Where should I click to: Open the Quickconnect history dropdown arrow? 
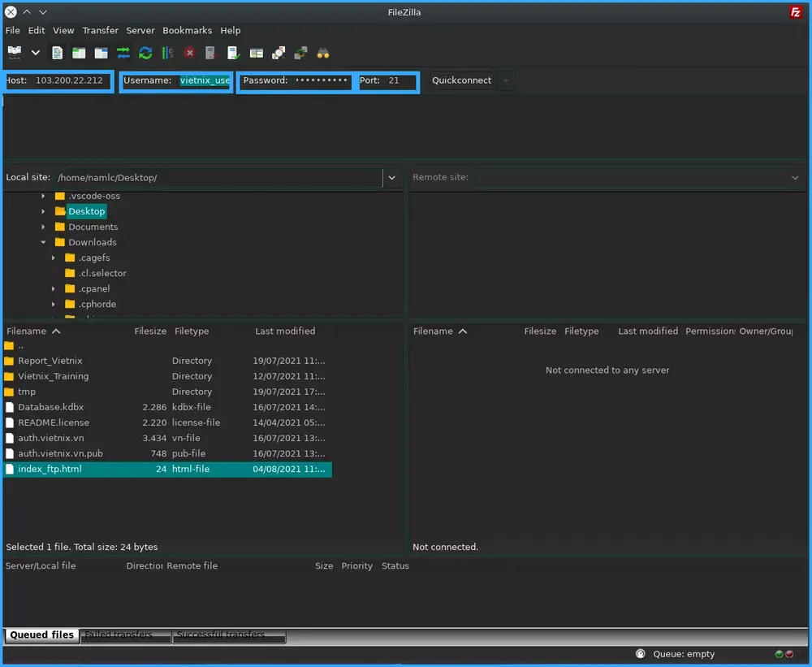(x=506, y=80)
